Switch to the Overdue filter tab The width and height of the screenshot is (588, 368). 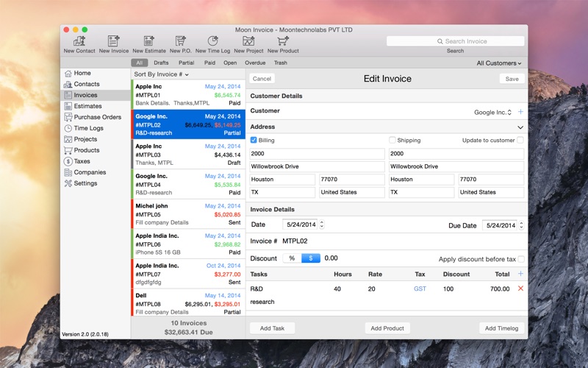coord(255,63)
